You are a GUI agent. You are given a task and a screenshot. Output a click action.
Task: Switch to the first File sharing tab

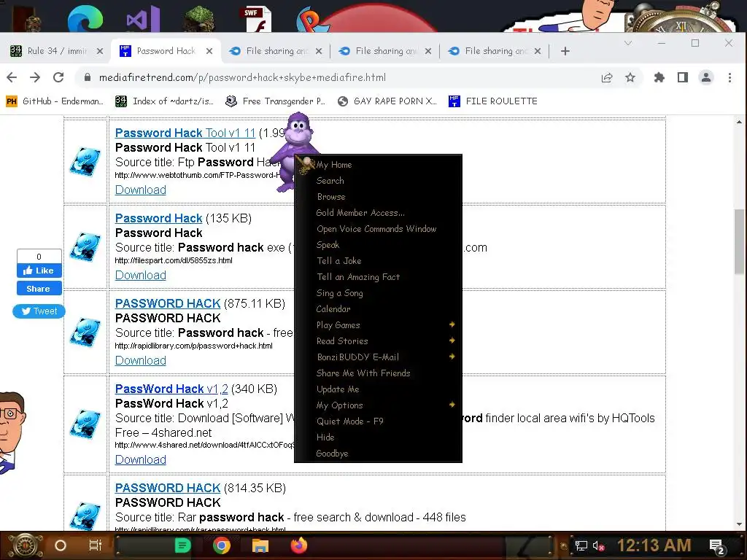pos(275,51)
